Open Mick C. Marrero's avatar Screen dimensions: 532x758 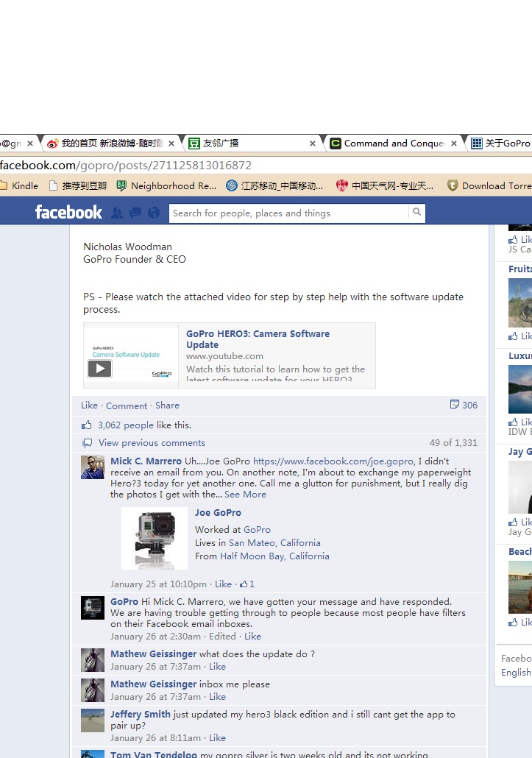coord(92,467)
